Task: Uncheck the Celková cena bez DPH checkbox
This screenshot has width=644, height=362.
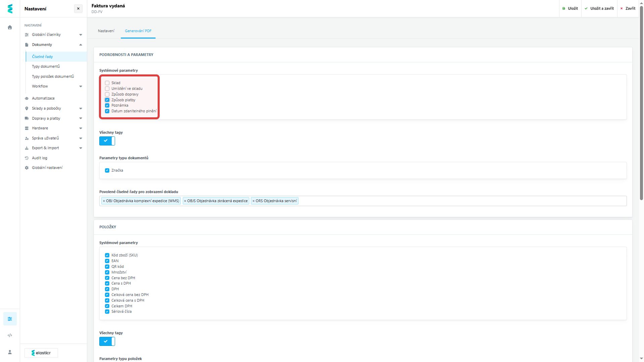Action: (x=107, y=295)
